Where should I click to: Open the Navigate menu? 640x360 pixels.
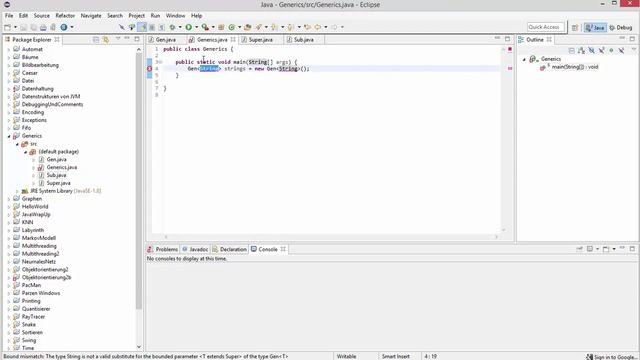click(x=91, y=16)
